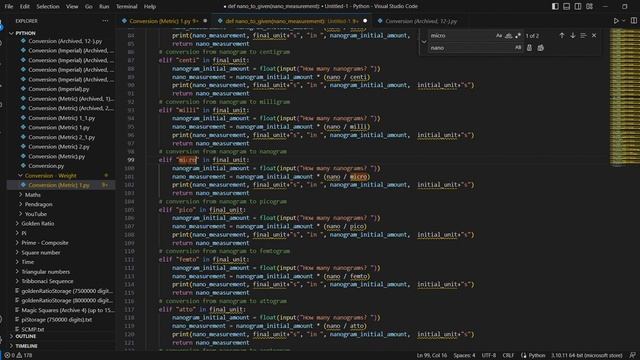Expand the OUTLINE section
The height and width of the screenshot is (360, 640).
tap(26, 336)
